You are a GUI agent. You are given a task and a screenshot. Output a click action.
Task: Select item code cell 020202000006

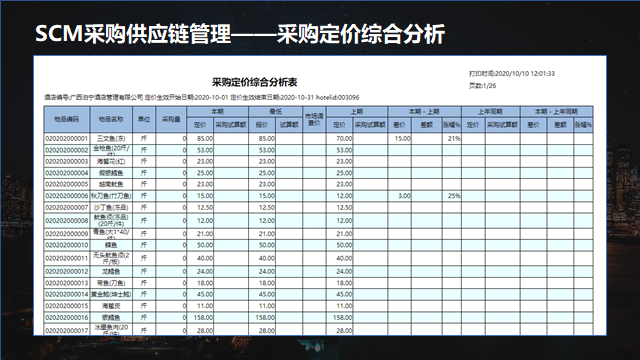pos(67,196)
